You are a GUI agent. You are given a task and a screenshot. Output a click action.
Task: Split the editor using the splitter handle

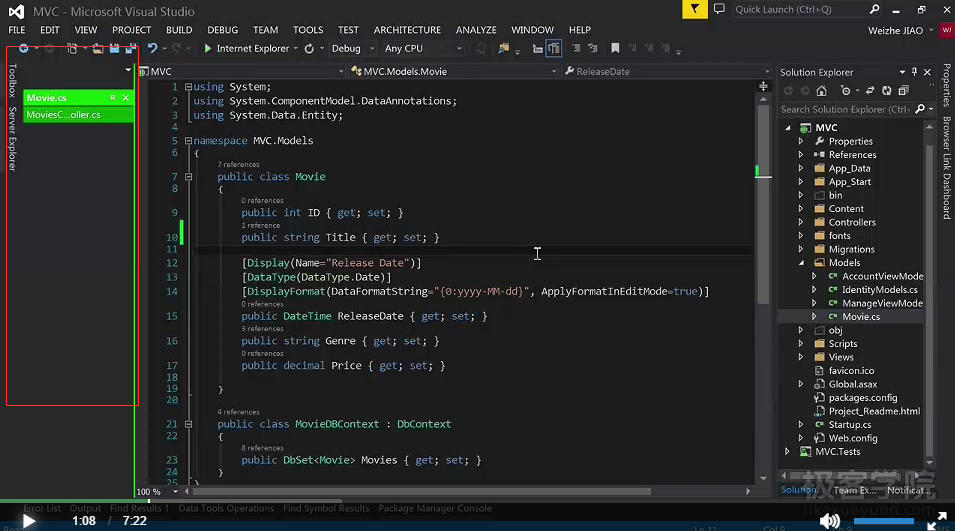[763, 86]
